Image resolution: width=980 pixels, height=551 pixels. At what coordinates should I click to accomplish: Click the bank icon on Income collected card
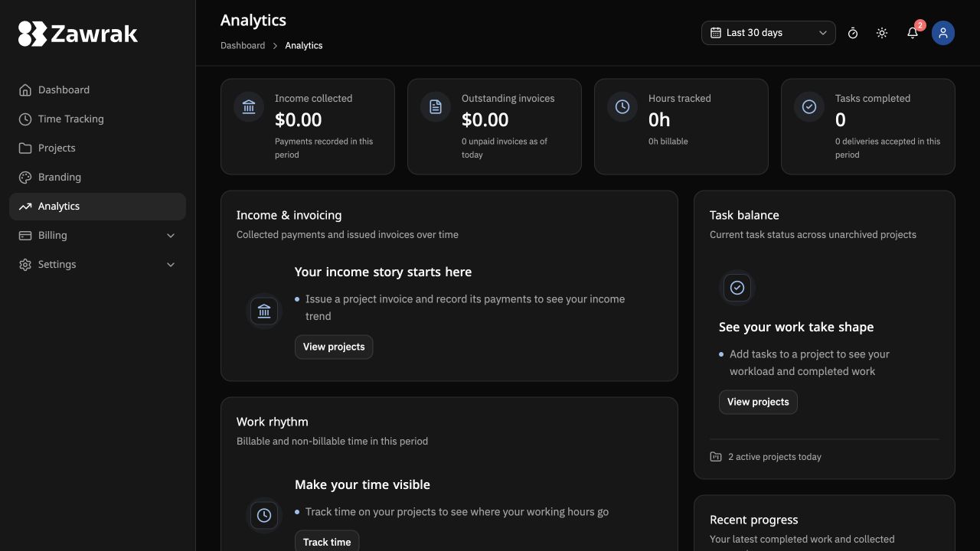(x=249, y=107)
